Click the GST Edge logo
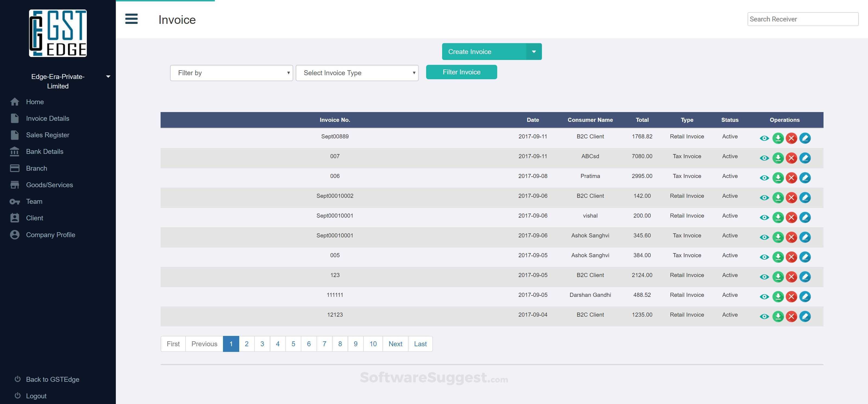 click(58, 33)
